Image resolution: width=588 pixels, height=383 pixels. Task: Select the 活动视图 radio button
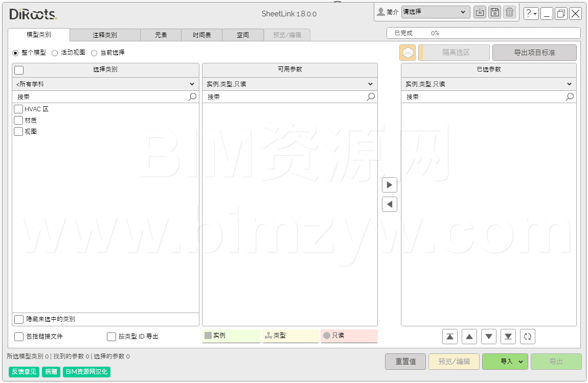(55, 53)
